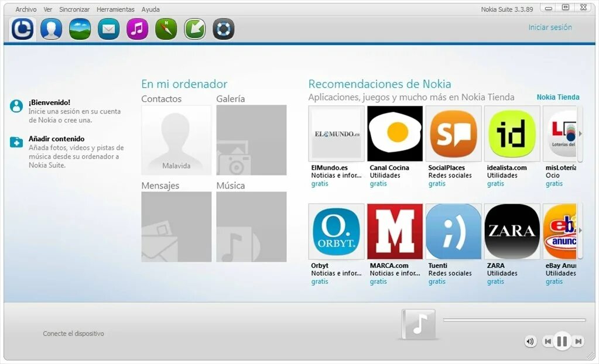
Task: Open the Herramientas menu
Action: 115,9
